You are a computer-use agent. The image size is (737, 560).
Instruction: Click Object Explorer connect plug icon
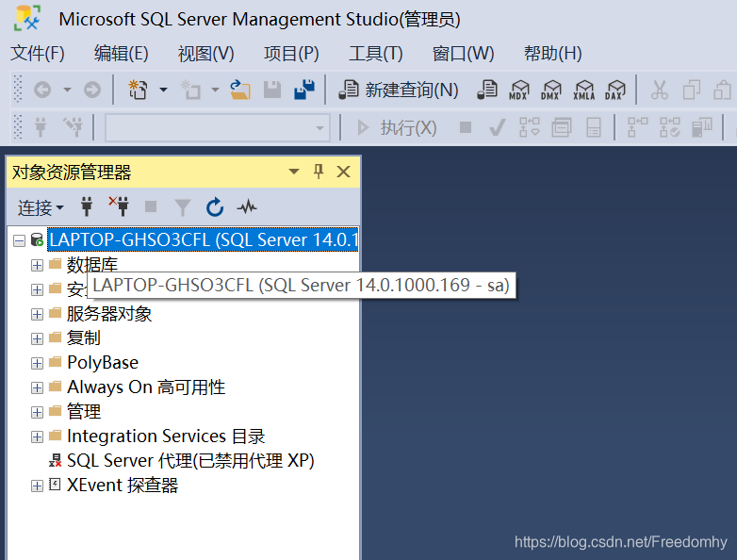pyautogui.click(x=87, y=206)
